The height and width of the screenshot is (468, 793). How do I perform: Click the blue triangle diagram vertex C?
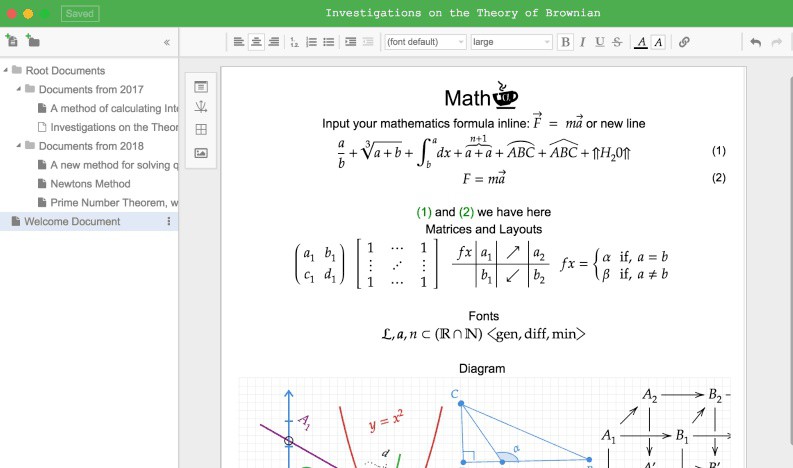click(x=461, y=403)
